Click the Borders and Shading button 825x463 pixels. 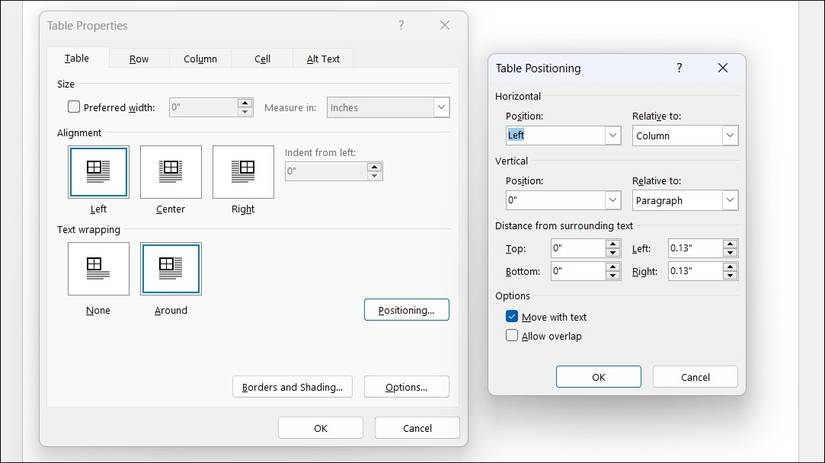coord(292,387)
